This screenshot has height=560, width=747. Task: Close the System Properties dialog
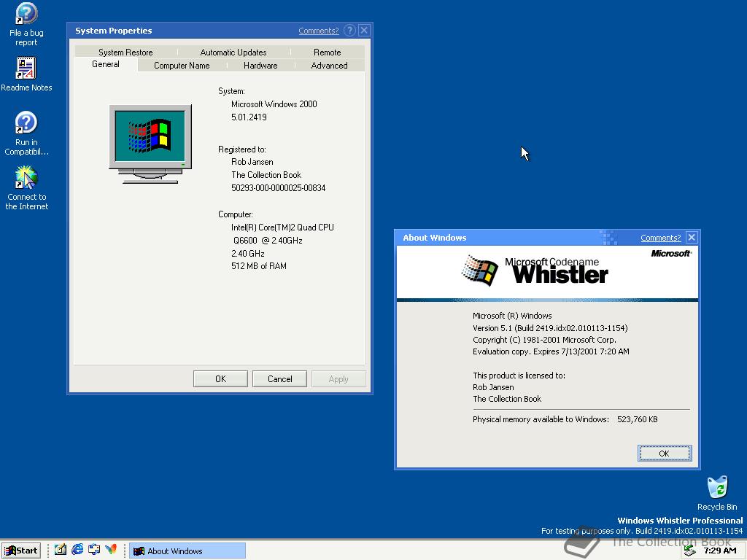pos(365,31)
